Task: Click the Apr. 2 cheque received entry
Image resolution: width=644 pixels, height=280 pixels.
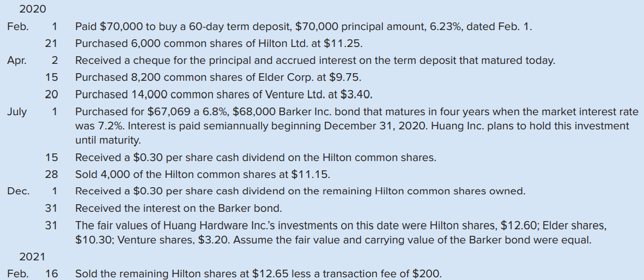Action: click(315, 61)
